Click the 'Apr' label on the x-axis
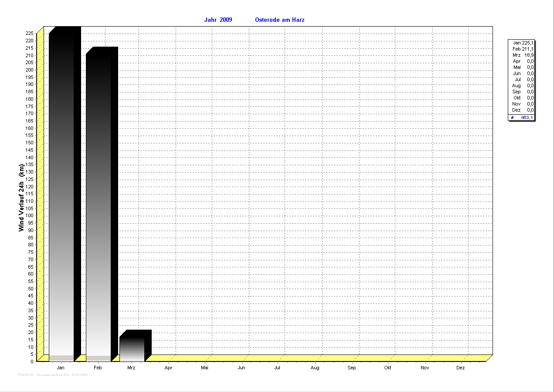 pos(169,368)
